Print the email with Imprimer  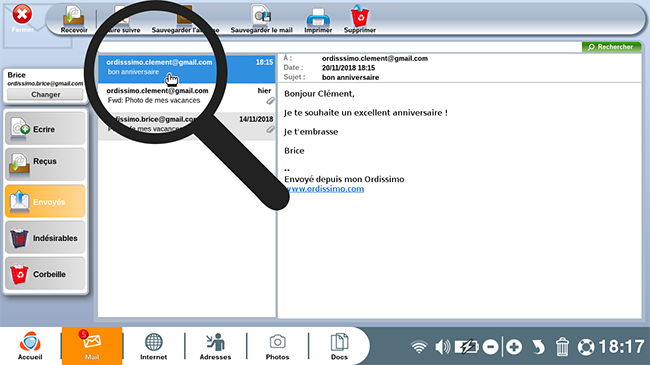pos(318,19)
